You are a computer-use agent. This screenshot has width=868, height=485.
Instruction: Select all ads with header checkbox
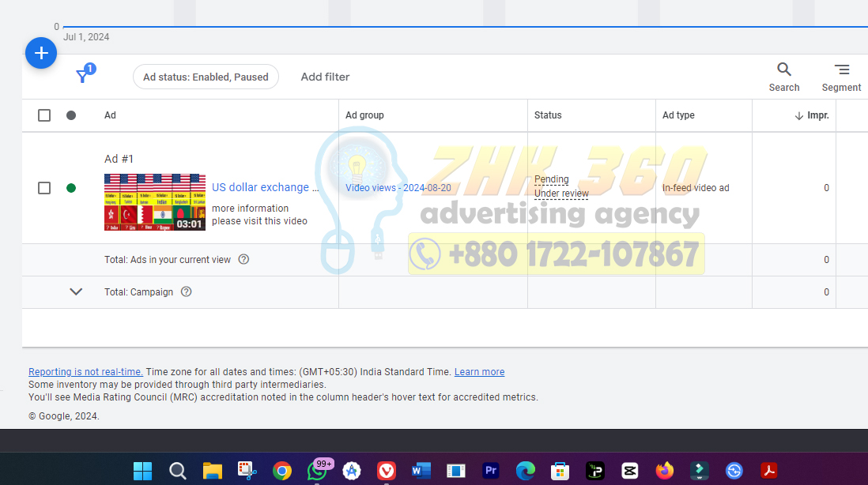pos(44,115)
